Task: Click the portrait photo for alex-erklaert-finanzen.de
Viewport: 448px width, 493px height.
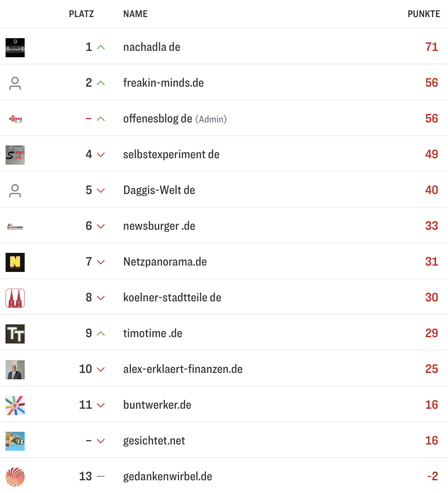Action: tap(15, 370)
